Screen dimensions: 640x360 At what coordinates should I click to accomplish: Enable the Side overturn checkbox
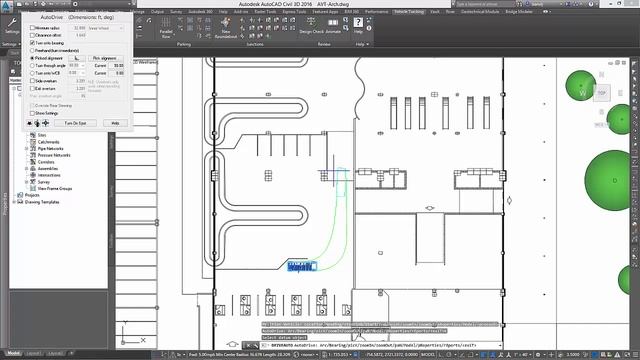tap(32, 81)
